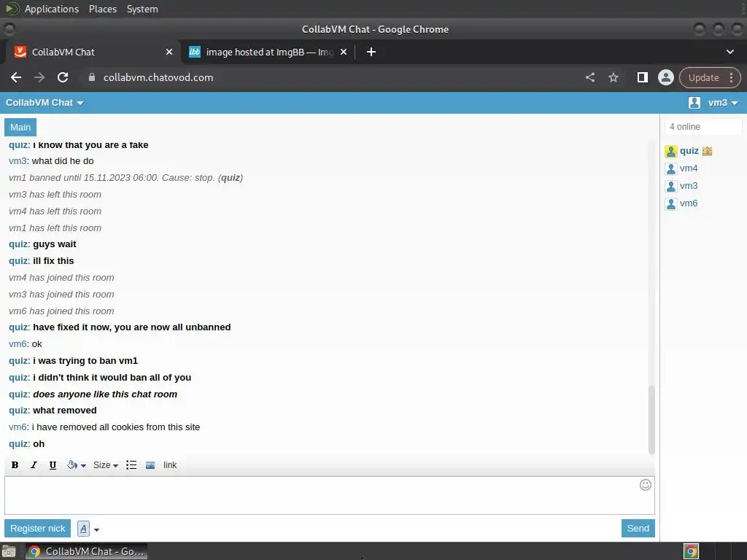The image size is (747, 560).
Task: Click the 4 online counter box
Action: coord(703,127)
